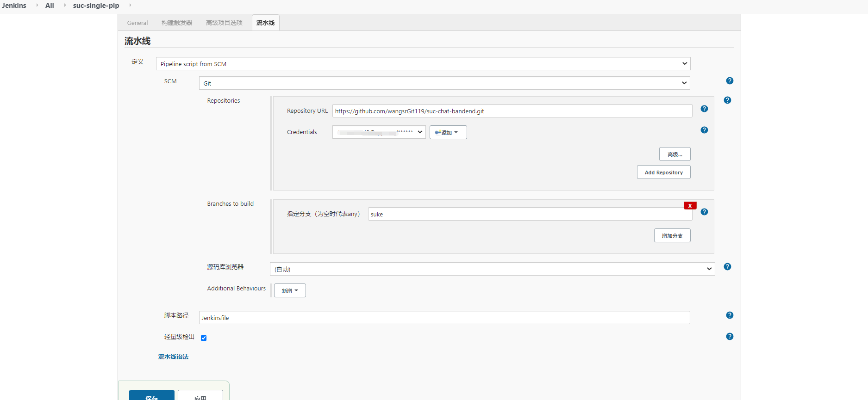Delete the suke branch with red X
The width and height of the screenshot is (868, 400).
click(x=690, y=206)
